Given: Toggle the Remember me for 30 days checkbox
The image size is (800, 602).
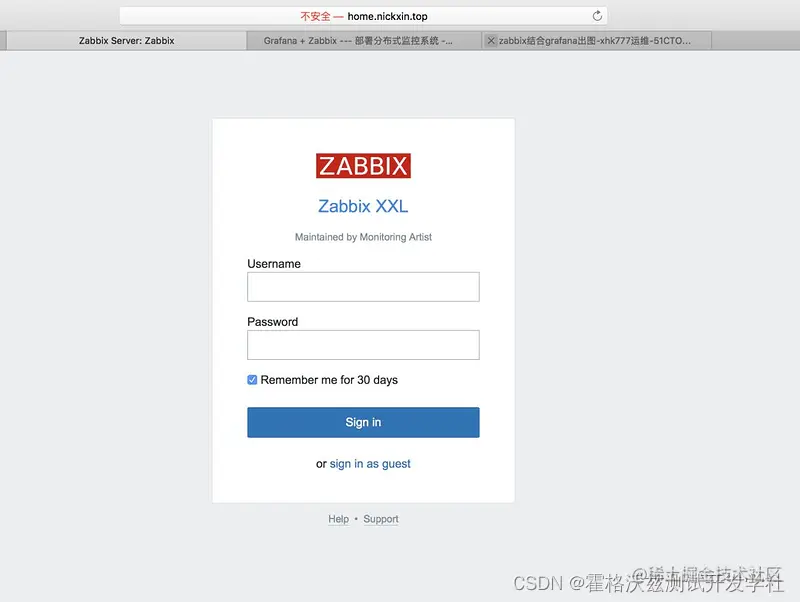Looking at the screenshot, I should 252,380.
